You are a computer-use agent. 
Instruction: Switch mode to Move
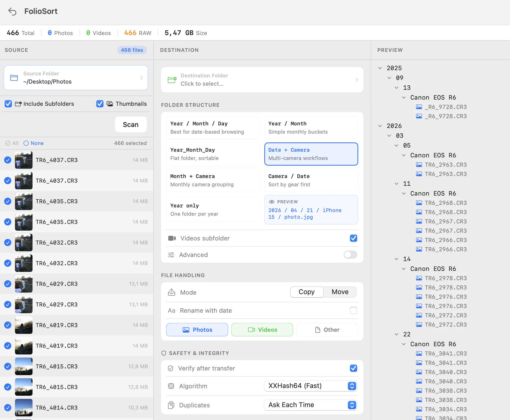click(340, 292)
